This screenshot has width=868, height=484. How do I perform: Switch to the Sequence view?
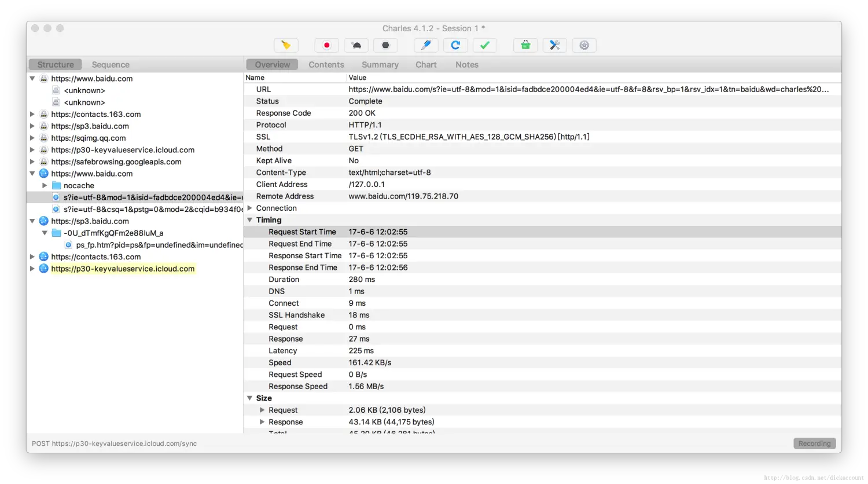pos(111,65)
